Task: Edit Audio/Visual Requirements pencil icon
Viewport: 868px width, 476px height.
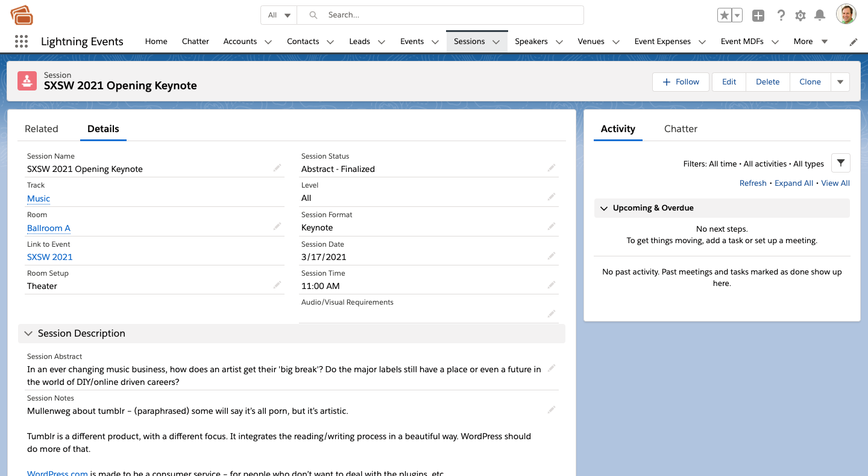Action: click(x=552, y=314)
